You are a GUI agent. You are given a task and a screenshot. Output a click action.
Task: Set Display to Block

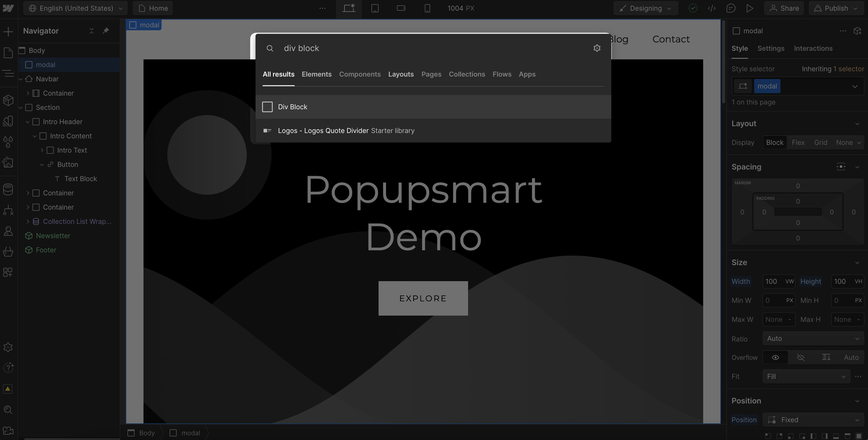(x=775, y=143)
